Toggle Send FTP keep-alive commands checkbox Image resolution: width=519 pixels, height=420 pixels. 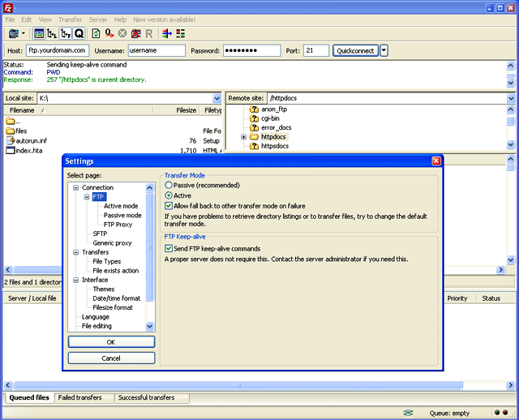point(169,248)
